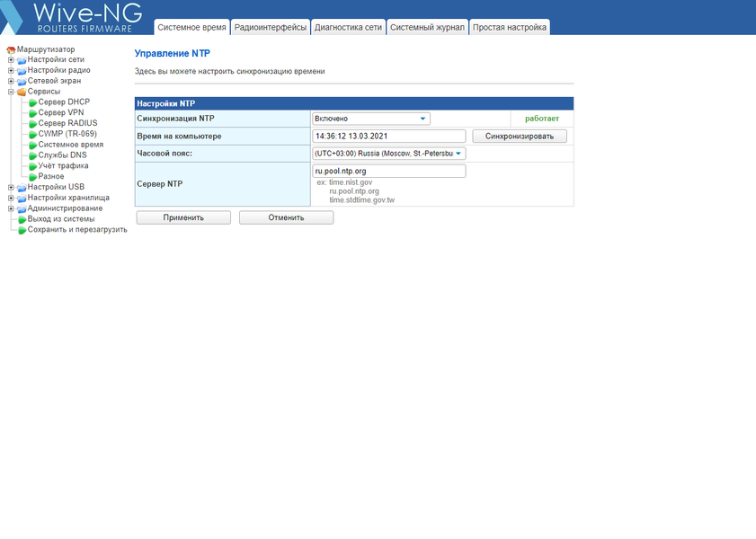756x539 pixels.
Task: Expand the Настройки сети tree node
Action: tap(11, 60)
